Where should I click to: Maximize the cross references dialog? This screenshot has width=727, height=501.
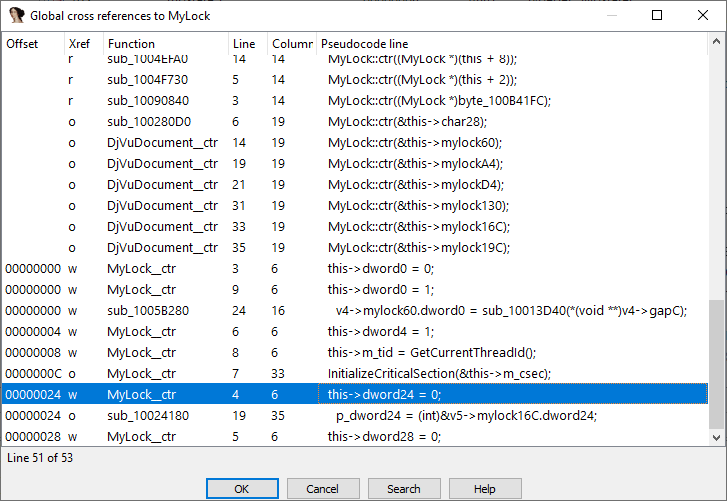pos(657,15)
